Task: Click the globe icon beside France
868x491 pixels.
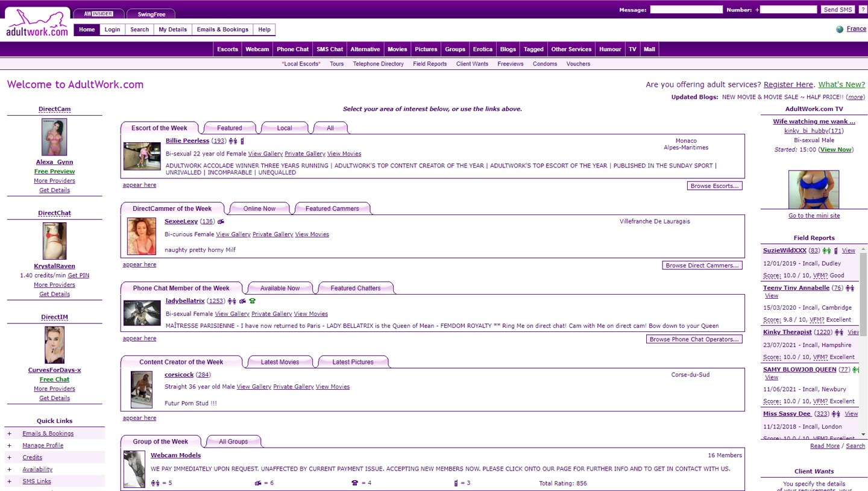Action: tap(840, 30)
